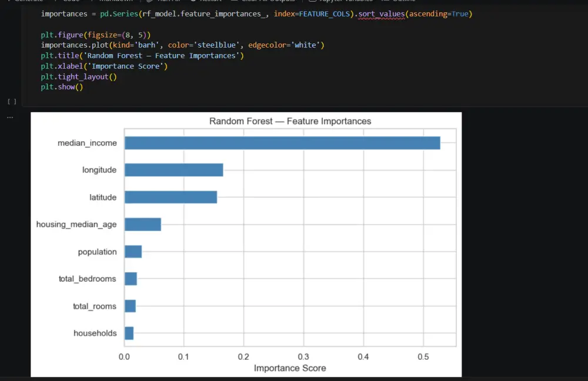Click the 0.4 tick on the x-axis
Screen dimensions: 588x381
click(363, 357)
